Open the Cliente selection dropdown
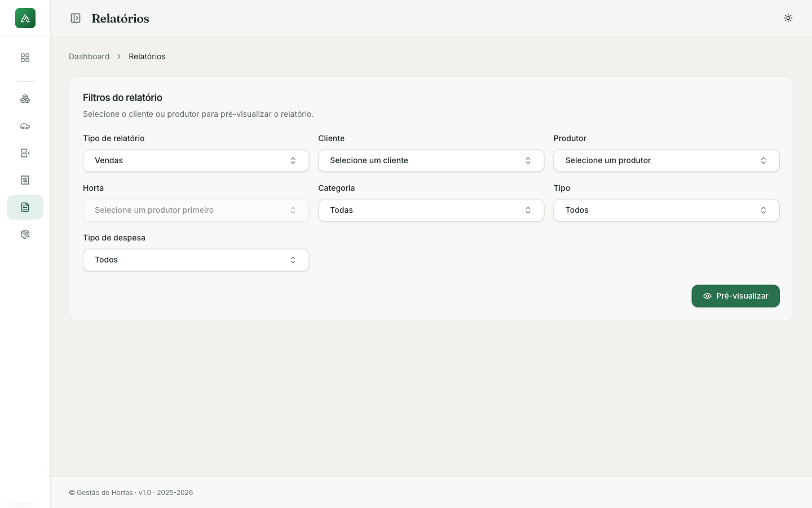The height and width of the screenshot is (508, 812). coord(431,160)
